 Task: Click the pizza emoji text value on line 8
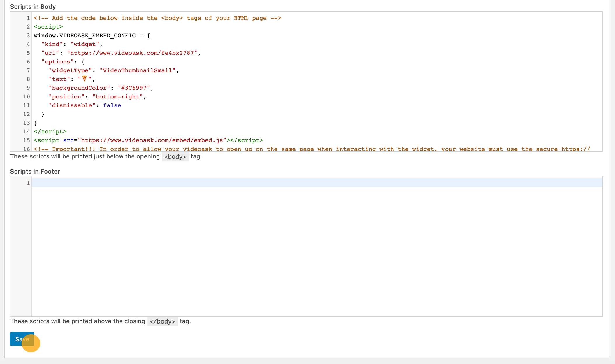coord(85,79)
